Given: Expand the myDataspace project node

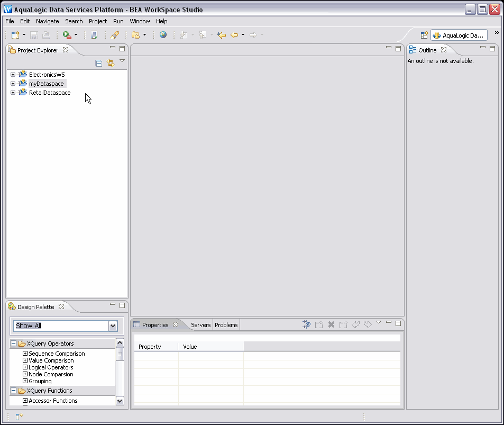Looking at the screenshot, I should 13,83.
